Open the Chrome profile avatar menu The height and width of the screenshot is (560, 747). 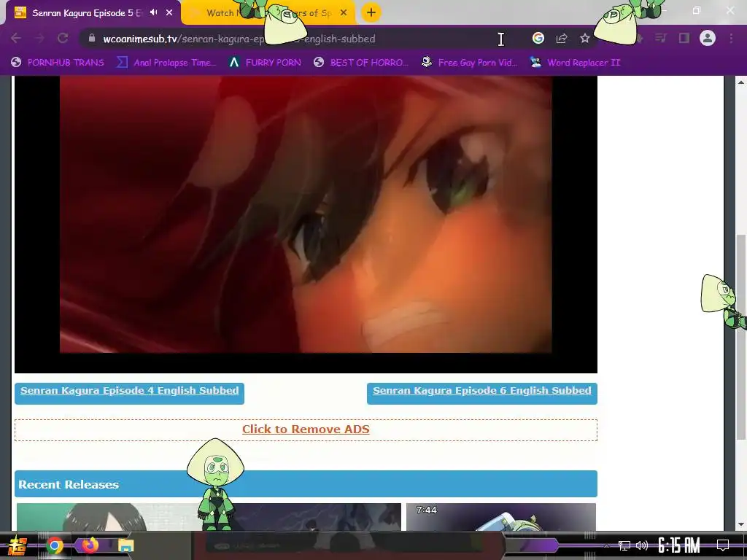click(708, 38)
